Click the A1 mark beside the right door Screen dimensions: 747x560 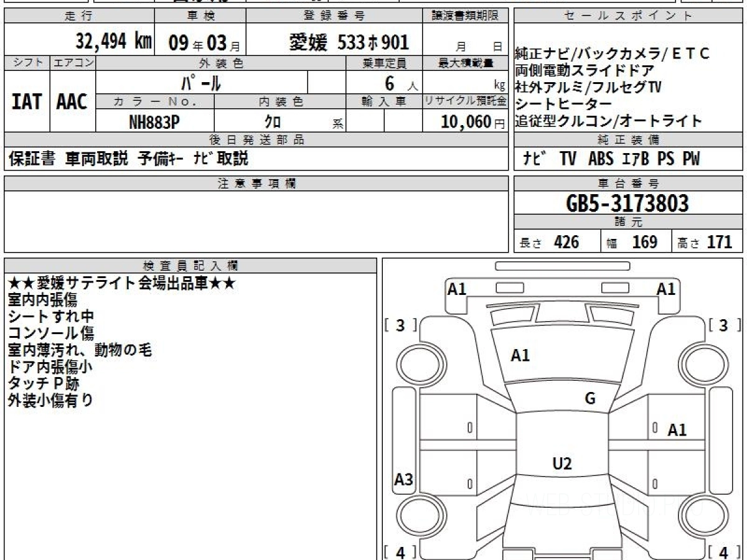click(677, 429)
